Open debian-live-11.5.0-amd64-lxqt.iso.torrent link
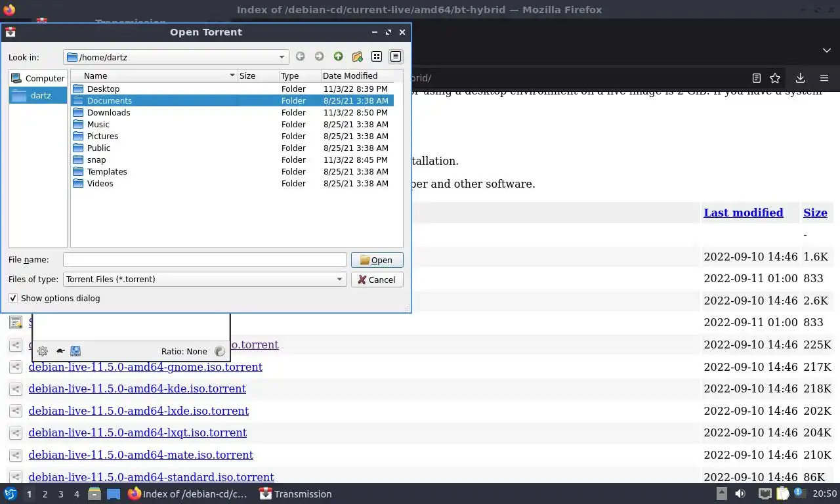Viewport: 840px width, 504px height. click(138, 432)
